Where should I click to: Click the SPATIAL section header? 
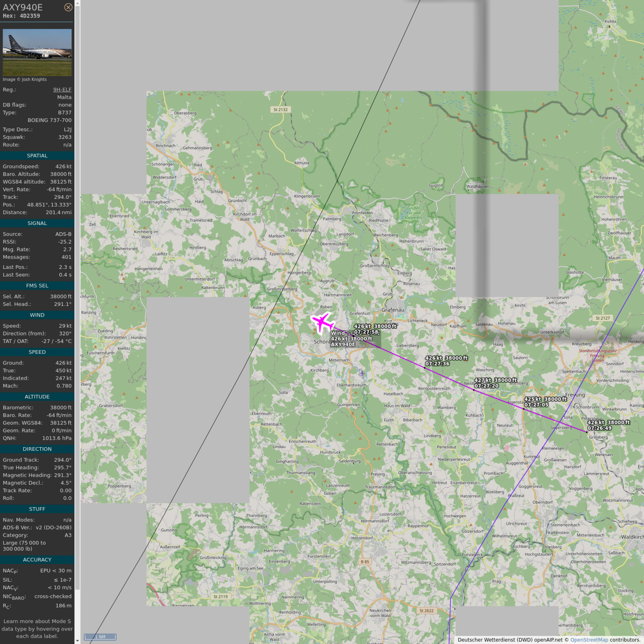point(37,156)
